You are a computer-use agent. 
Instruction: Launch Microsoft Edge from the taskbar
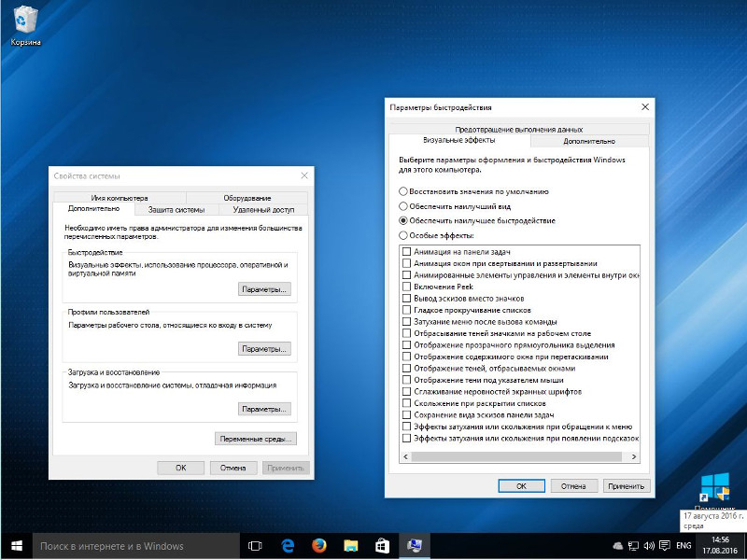(x=288, y=546)
